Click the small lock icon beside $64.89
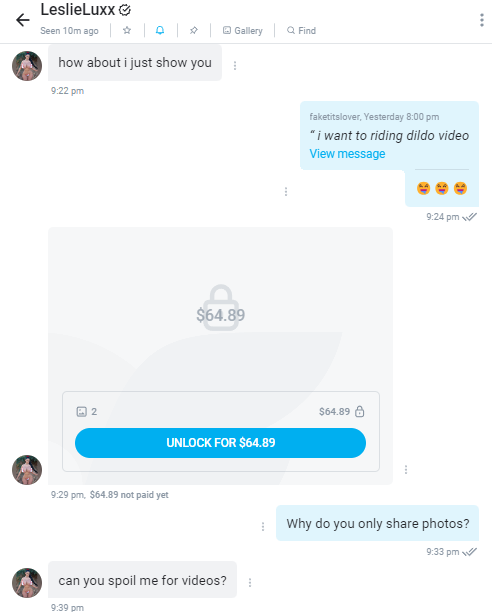492x612 pixels. click(x=360, y=411)
